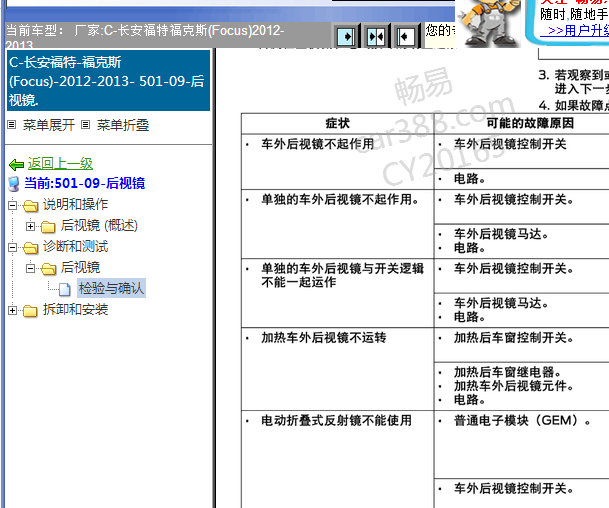Click symptom 单独的车外后视镜与开关逻辑不能一起运作
This screenshot has width=609, height=508.
(x=343, y=275)
